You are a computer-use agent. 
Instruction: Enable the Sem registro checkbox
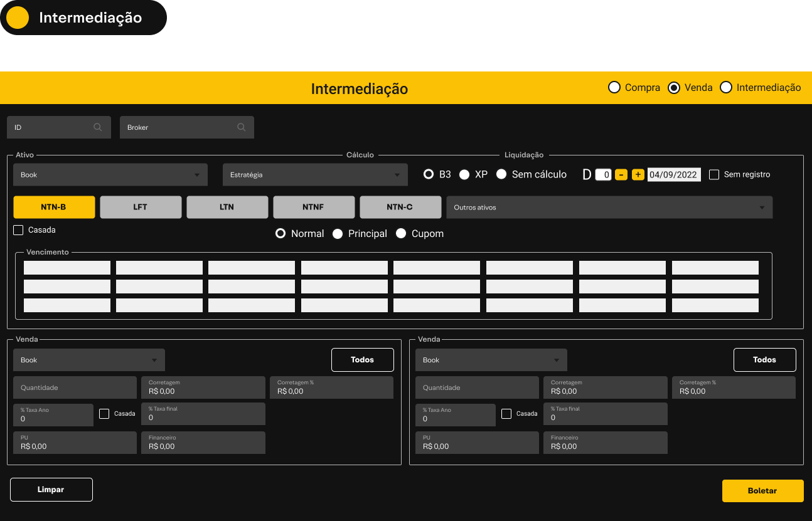pyautogui.click(x=714, y=175)
